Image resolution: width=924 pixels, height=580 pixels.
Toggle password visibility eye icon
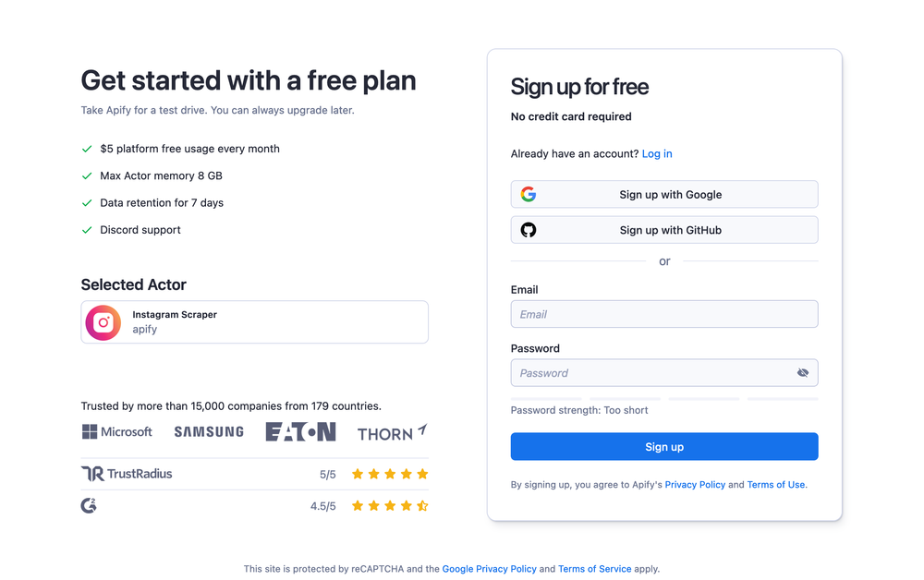click(803, 373)
